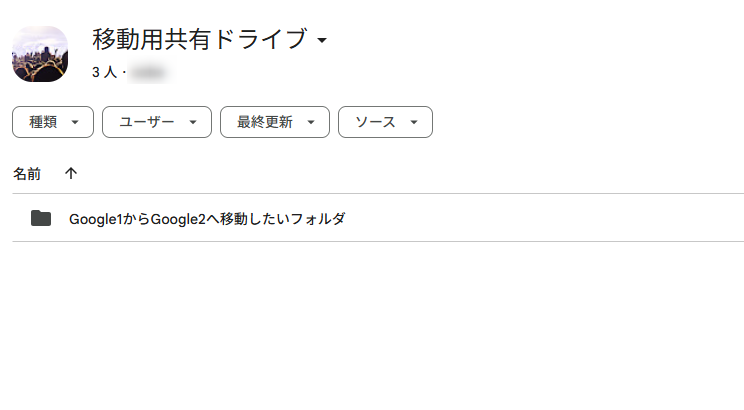This screenshot has width=744, height=410.
Task: Click the caret icon in the ユーザー chip
Action: pos(193,122)
